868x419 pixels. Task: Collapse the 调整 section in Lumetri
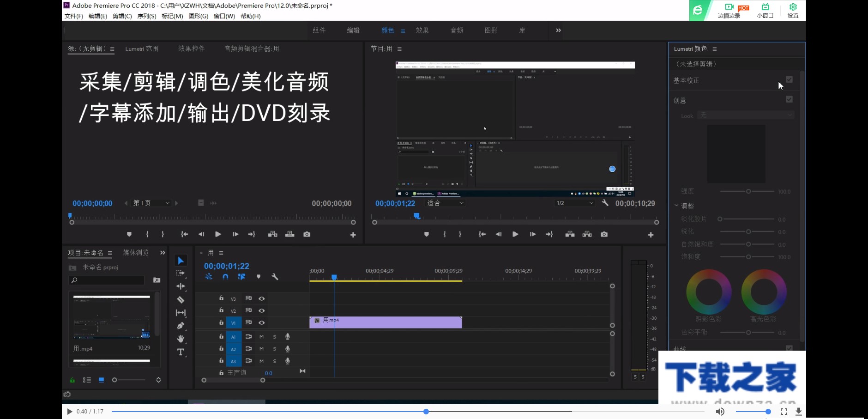point(676,206)
